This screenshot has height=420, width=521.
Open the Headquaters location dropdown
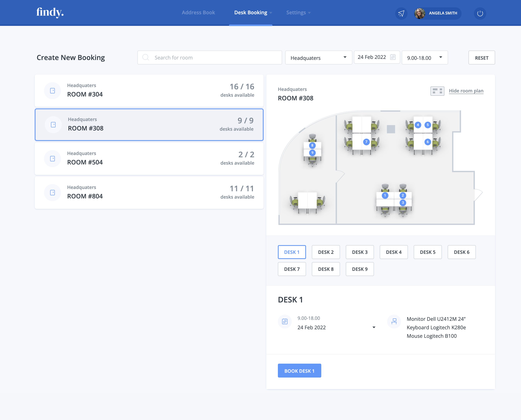tap(318, 58)
